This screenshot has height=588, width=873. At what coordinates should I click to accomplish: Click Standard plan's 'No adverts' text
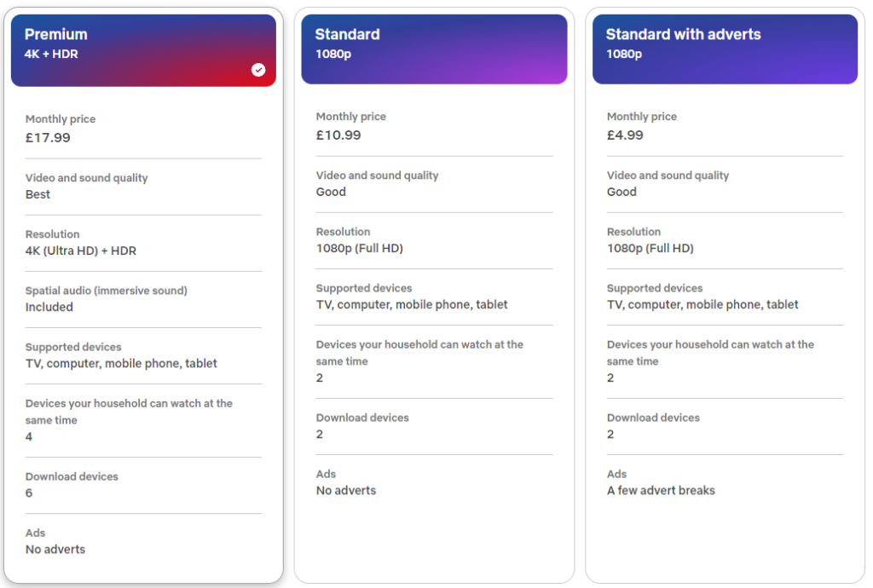point(346,490)
